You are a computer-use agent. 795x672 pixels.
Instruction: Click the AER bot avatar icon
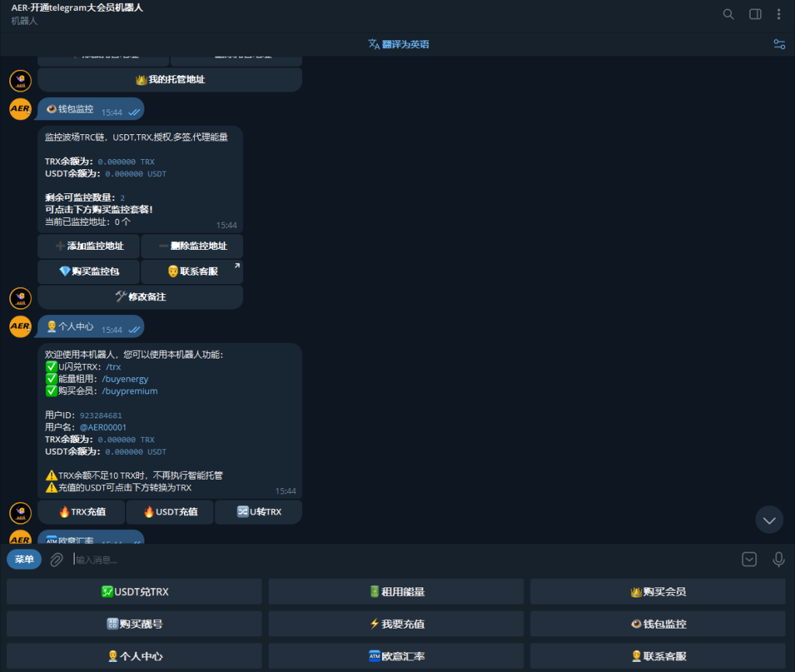pos(19,109)
